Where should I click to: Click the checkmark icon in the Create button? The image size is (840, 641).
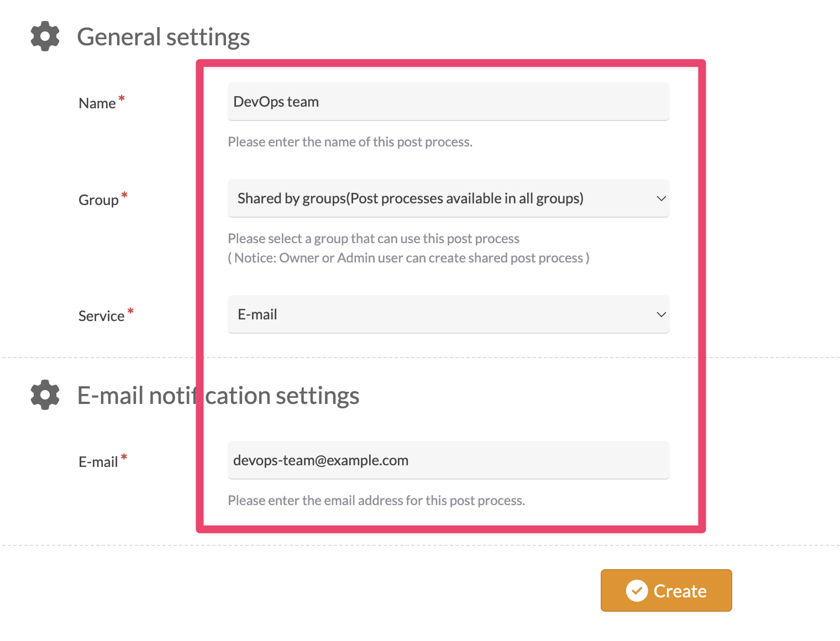click(637, 591)
